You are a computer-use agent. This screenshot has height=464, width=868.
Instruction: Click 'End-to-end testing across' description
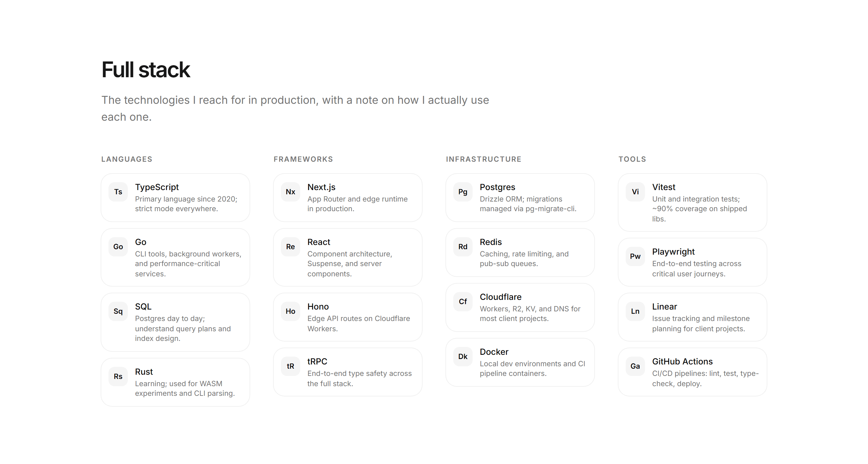click(697, 269)
